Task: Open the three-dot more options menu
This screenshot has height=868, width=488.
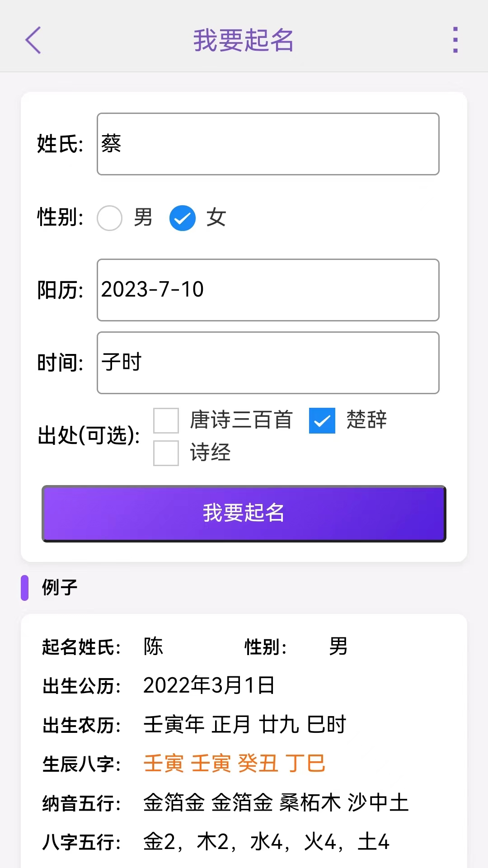Action: point(455,40)
